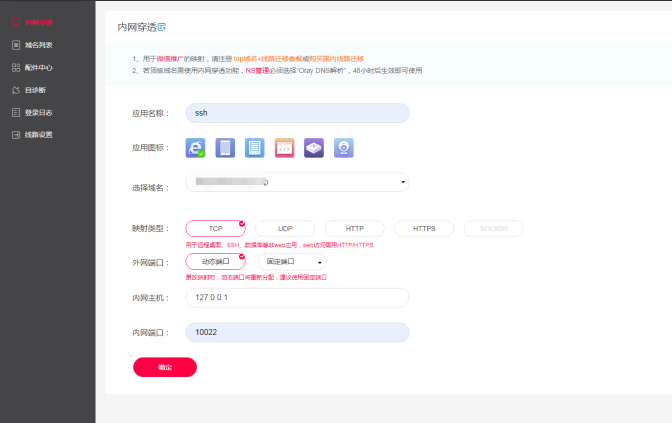The image size is (672, 423).
Task: Select the webcam application icon
Action: (x=343, y=148)
